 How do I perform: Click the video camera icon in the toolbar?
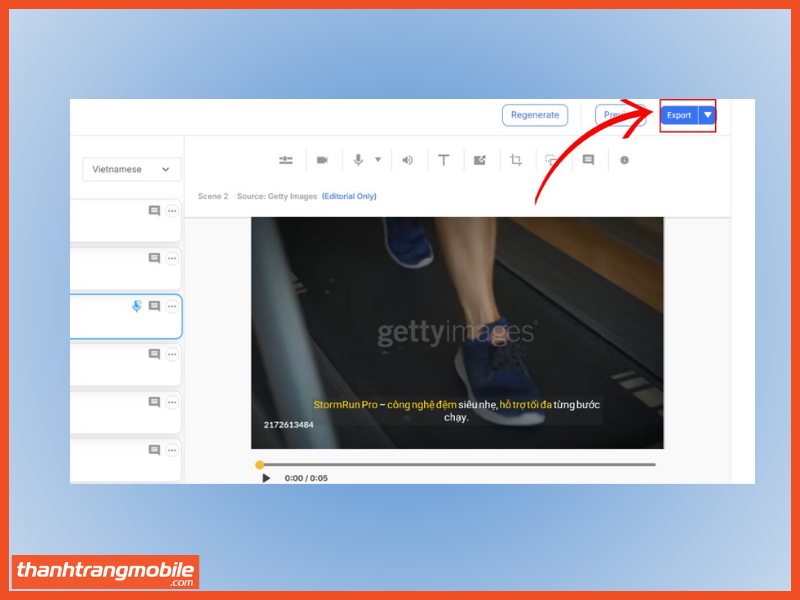322,160
